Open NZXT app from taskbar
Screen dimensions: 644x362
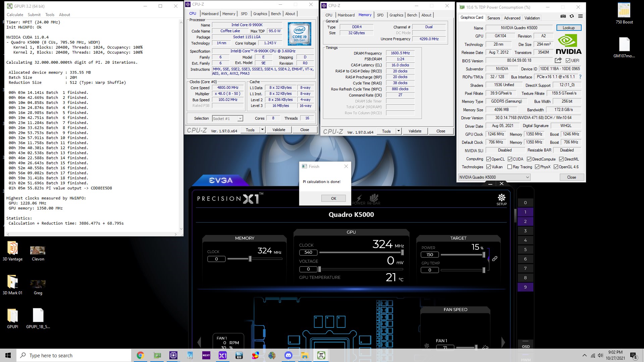click(206, 355)
